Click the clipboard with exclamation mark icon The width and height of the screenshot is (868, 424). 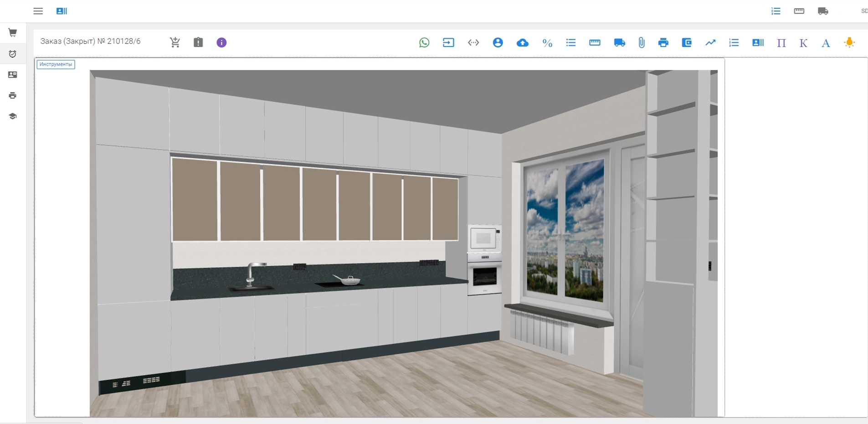pyautogui.click(x=198, y=42)
